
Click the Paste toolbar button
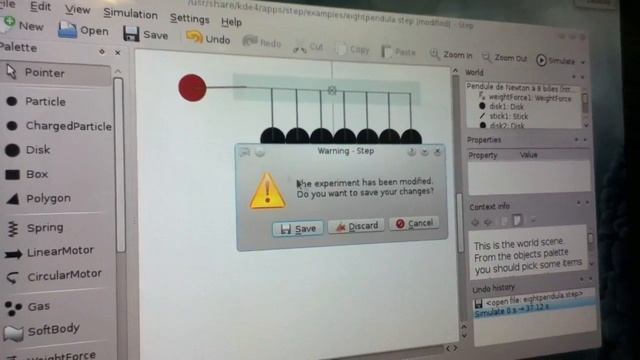[x=399, y=52]
